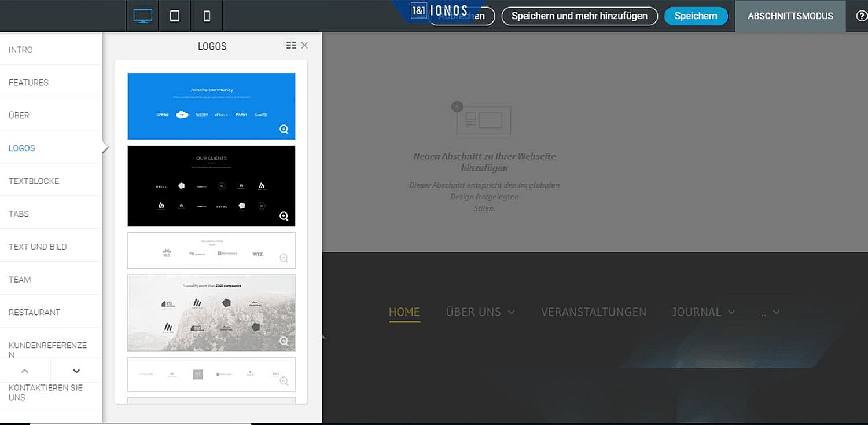This screenshot has height=425, width=868.
Task: Select the TEXTBLÖCKE category
Action: [51, 181]
